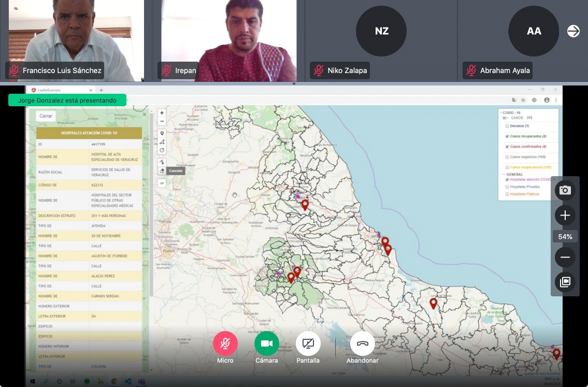The image size is (588, 387).
Task: Check the Hospitales Privados layer
Action: pyautogui.click(x=507, y=187)
